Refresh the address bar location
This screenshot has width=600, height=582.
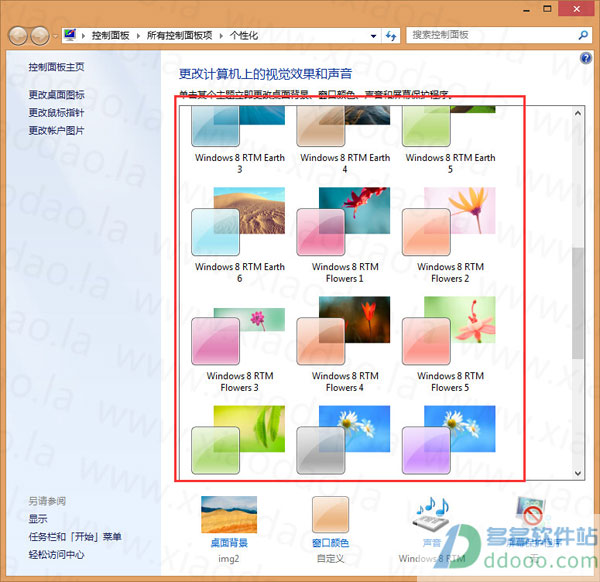(390, 36)
